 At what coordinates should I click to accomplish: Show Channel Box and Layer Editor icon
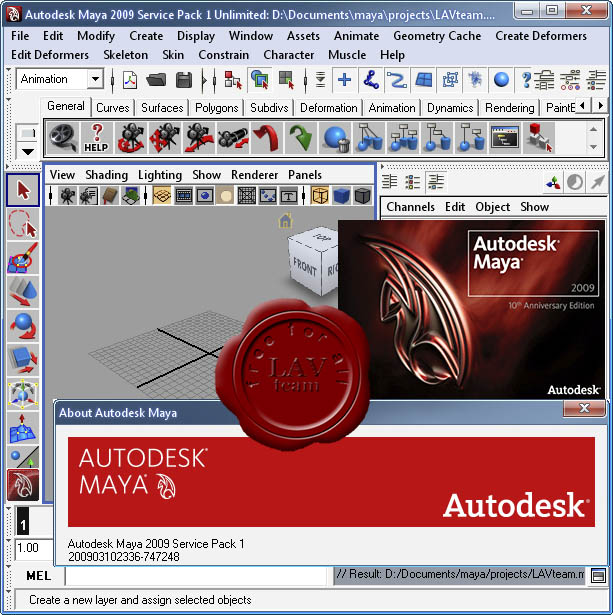(x=435, y=182)
